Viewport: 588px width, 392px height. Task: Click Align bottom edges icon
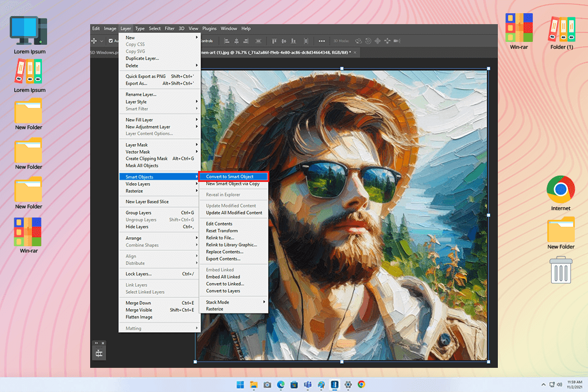point(293,41)
